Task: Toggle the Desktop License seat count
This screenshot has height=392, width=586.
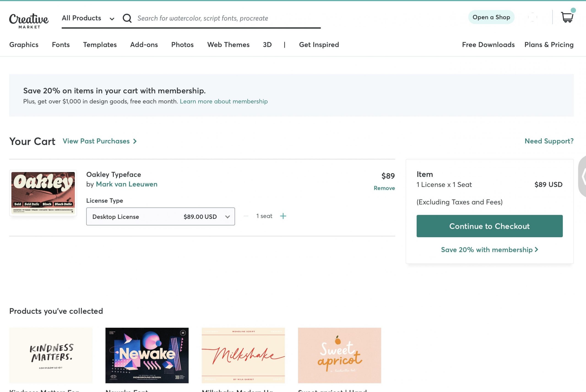Action: 283,216
